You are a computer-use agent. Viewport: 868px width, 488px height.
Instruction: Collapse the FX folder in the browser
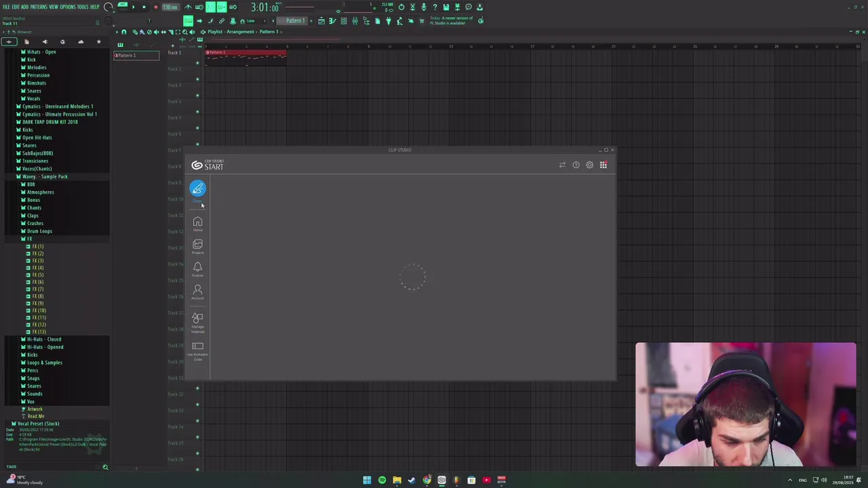click(27, 239)
